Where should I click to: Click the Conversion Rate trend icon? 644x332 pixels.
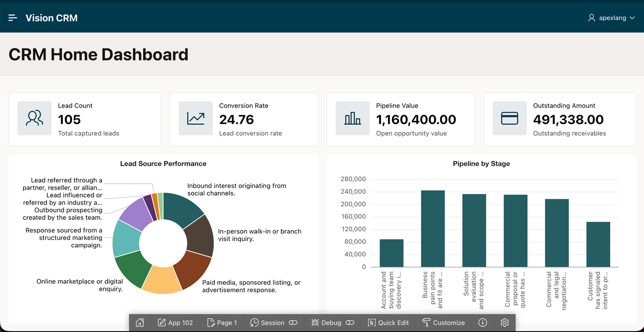[196, 118]
